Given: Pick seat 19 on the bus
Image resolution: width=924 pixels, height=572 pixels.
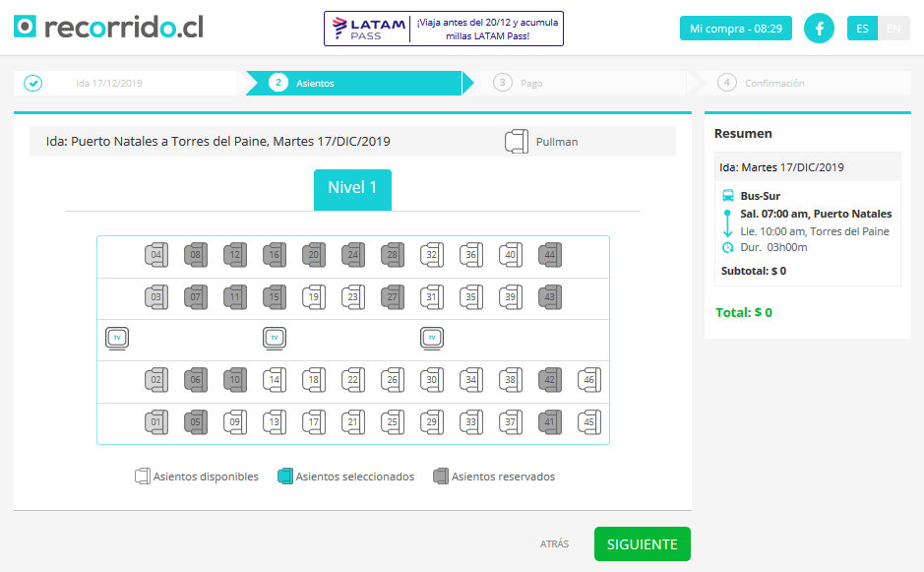Looking at the screenshot, I should click(x=314, y=297).
